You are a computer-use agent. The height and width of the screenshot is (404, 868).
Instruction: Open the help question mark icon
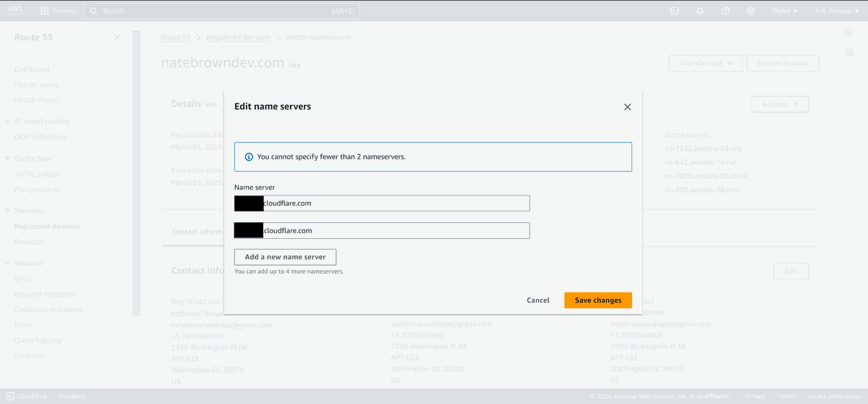pos(726,11)
